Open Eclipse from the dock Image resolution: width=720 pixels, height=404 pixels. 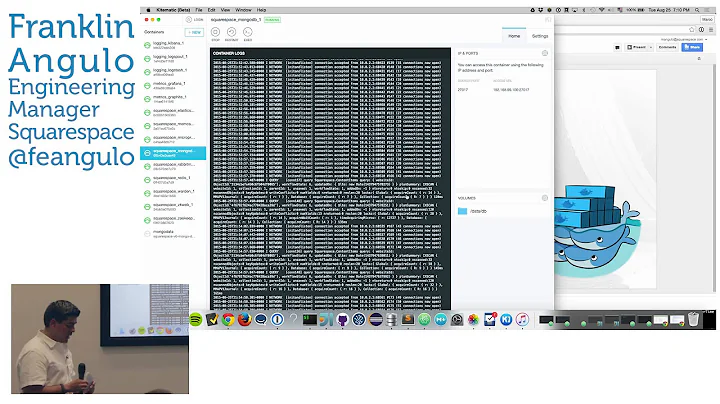pos(375,319)
